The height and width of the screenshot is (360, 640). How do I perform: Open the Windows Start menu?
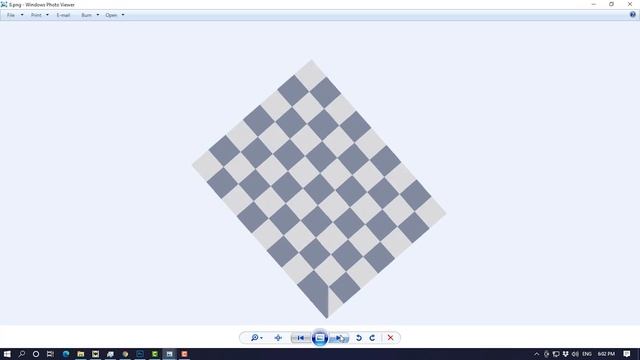[x=7, y=354]
